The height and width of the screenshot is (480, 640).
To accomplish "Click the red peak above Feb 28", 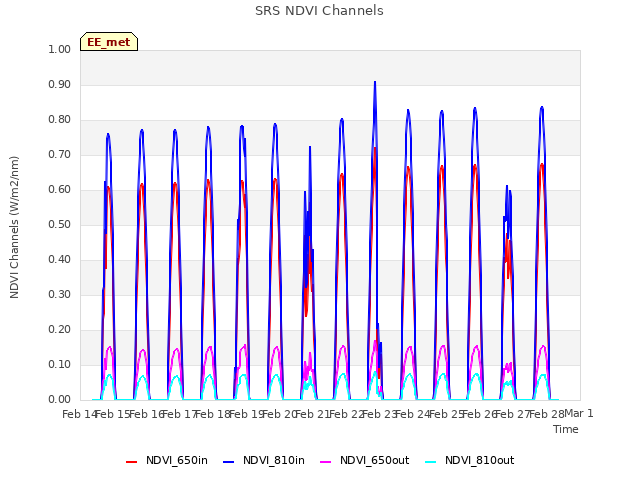I will [542, 165].
